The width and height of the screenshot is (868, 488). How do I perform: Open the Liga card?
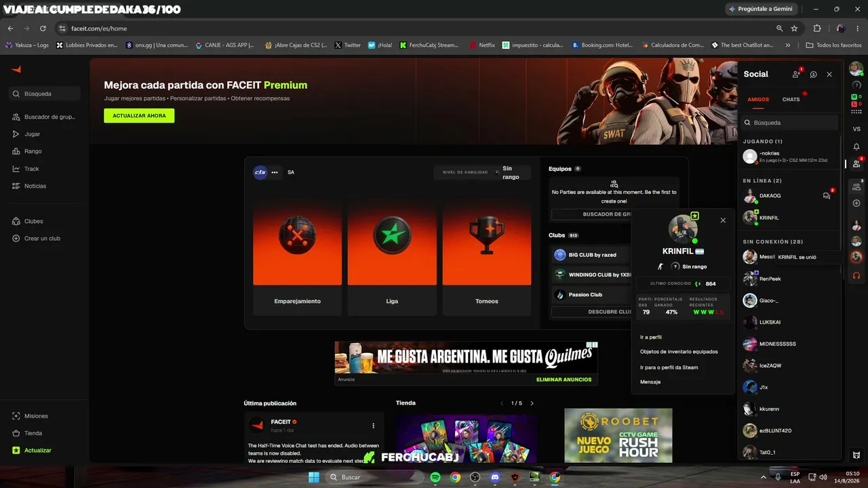392,258
